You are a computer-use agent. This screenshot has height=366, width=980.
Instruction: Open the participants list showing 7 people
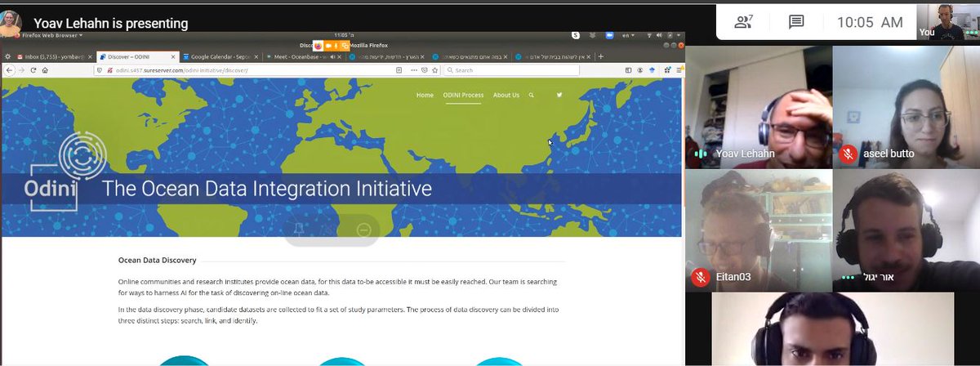pos(743,22)
